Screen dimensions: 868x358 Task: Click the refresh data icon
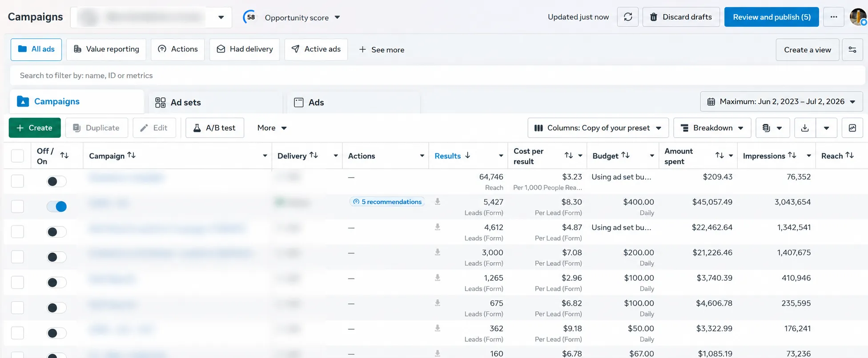coord(628,17)
